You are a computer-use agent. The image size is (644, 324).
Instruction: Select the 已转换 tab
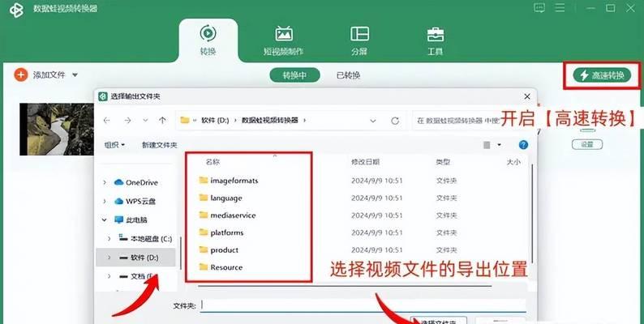coord(348,75)
